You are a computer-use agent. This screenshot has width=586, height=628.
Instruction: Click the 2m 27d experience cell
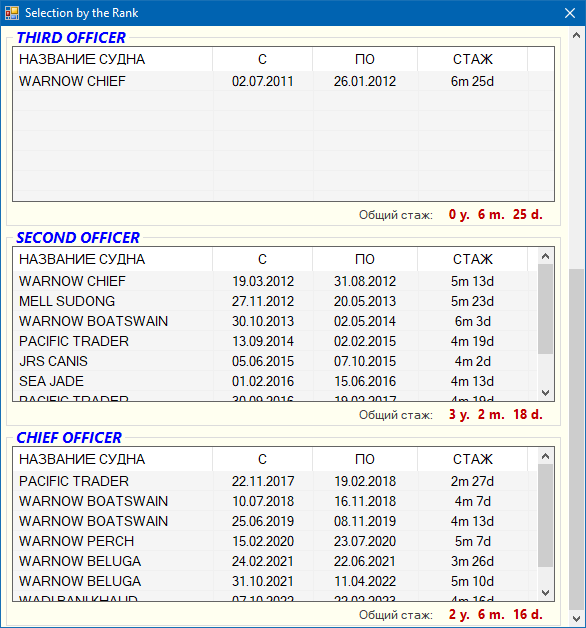[x=473, y=481]
